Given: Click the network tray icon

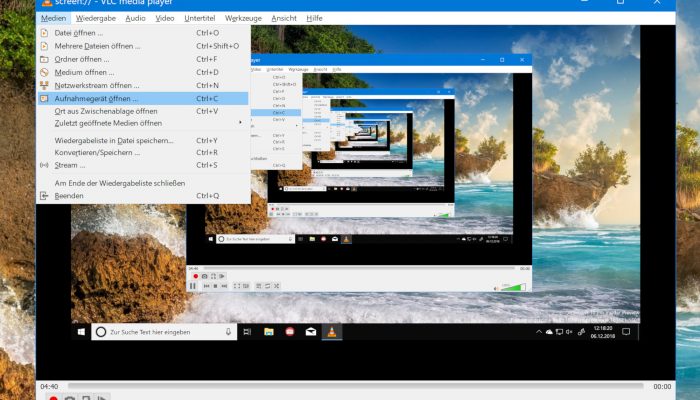Looking at the screenshot, I should 559,332.
